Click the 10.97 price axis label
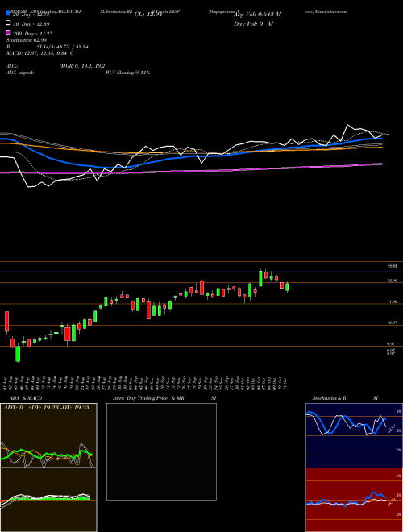403x532 pixels. 392,322
